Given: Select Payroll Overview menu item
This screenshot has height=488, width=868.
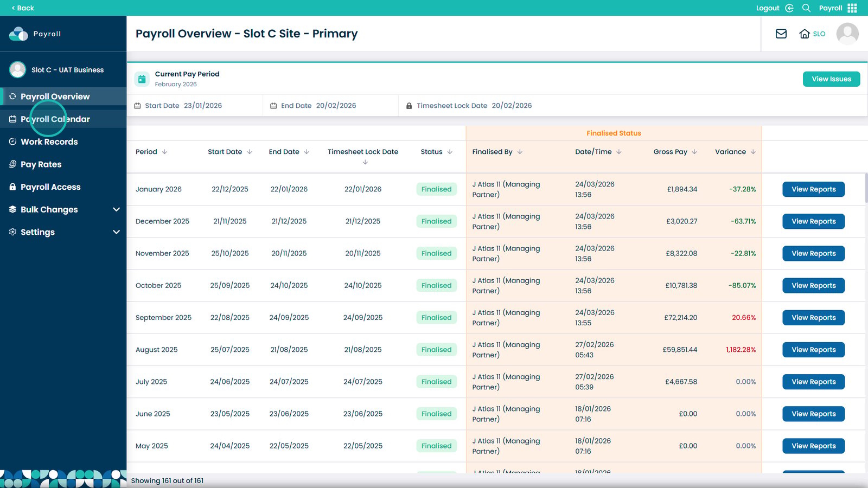Looking at the screenshot, I should coord(63,97).
